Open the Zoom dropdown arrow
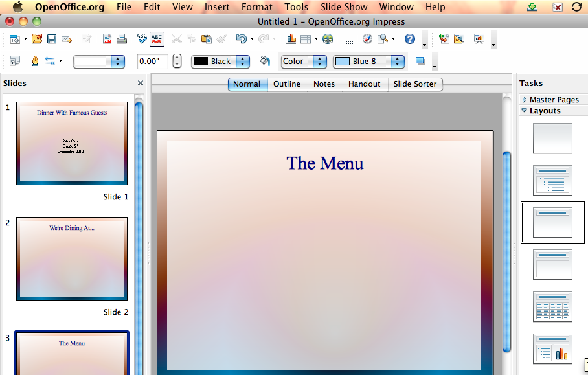The width and height of the screenshot is (588, 375). [x=393, y=39]
